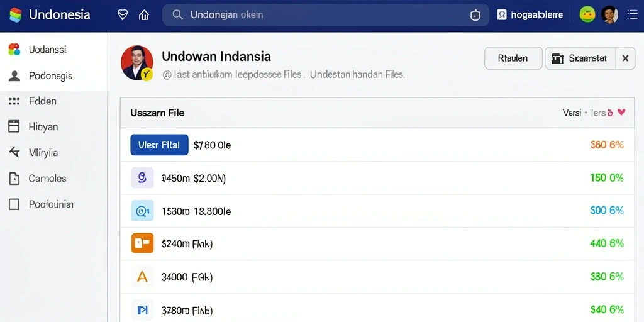
Task: Click the blue 500 6% value
Action: 607,210
